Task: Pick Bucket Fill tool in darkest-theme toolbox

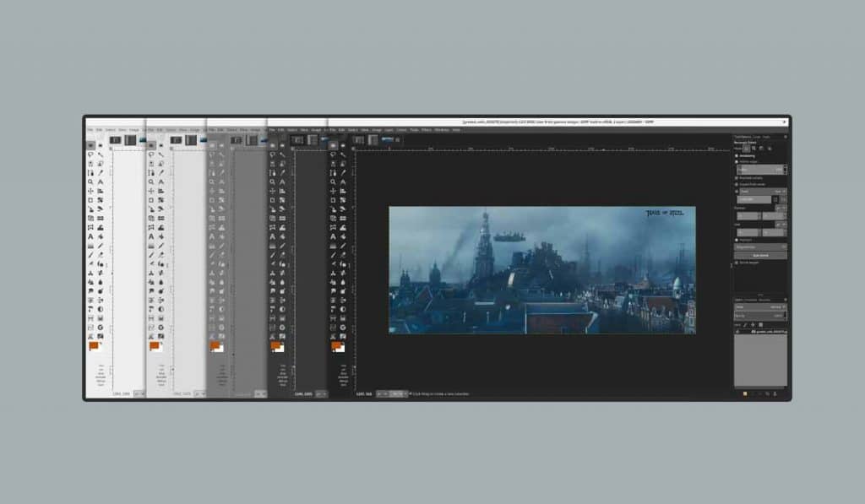Action: 343,236
